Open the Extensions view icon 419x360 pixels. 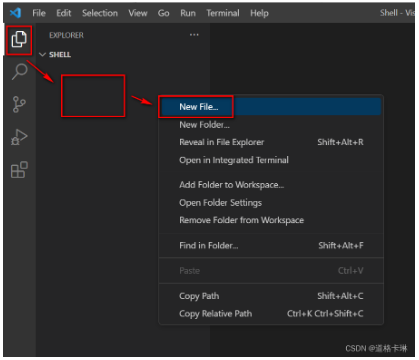(19, 170)
